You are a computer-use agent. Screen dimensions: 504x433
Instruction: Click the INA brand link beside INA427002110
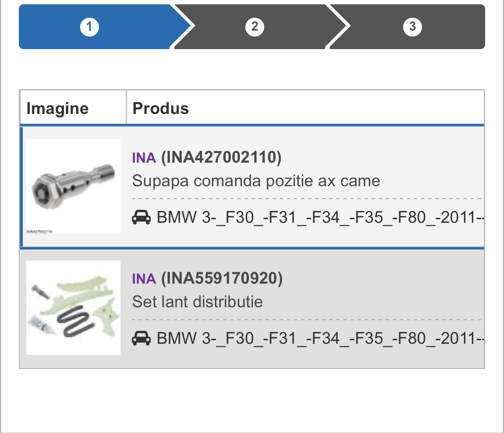point(144,158)
